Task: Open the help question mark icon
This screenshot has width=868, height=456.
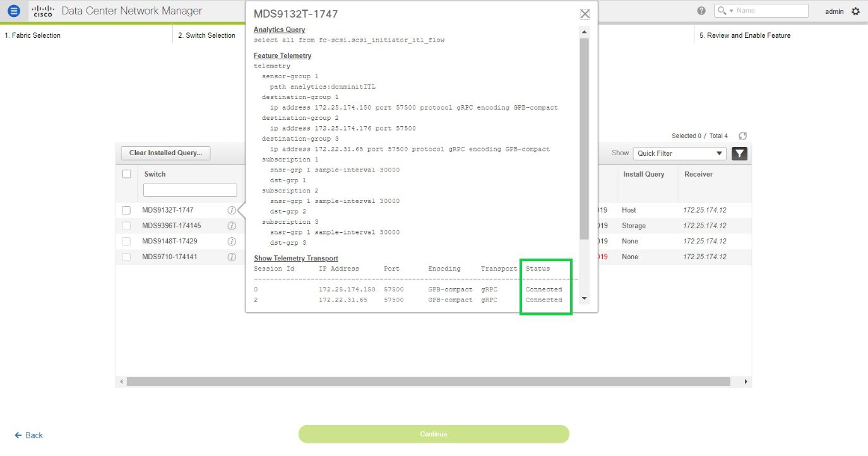Action: (701, 11)
